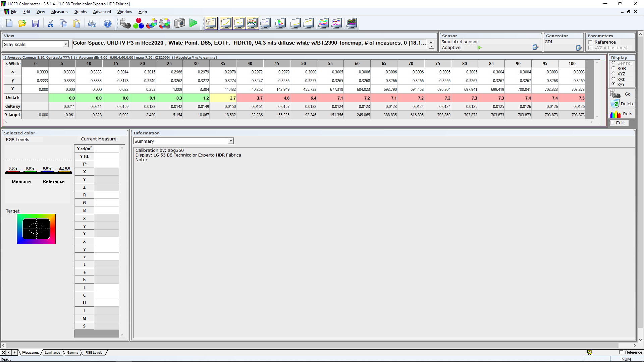
Task: Click the primary colors measure icon
Action: pyautogui.click(x=138, y=23)
